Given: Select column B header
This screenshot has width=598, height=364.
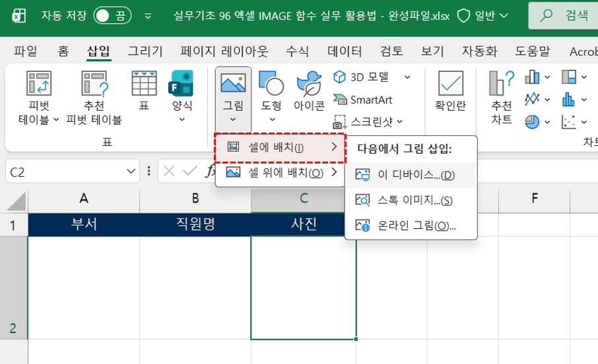Looking at the screenshot, I should coord(195,197).
